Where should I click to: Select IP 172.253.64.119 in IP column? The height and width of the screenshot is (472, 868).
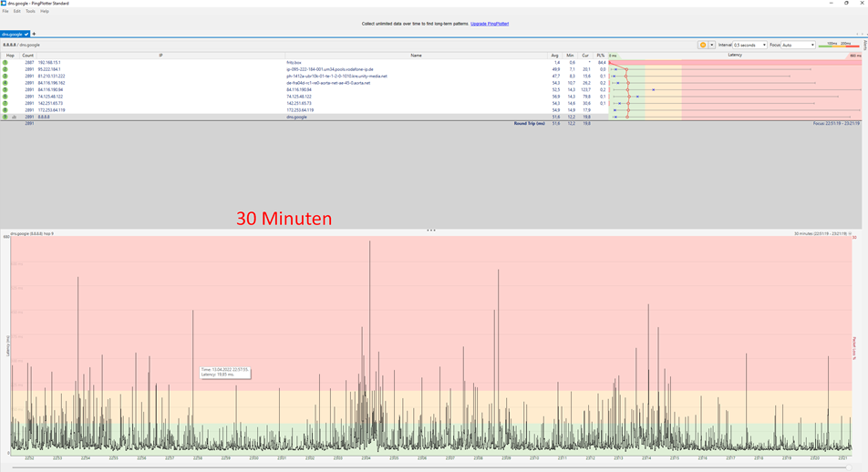(x=51, y=110)
